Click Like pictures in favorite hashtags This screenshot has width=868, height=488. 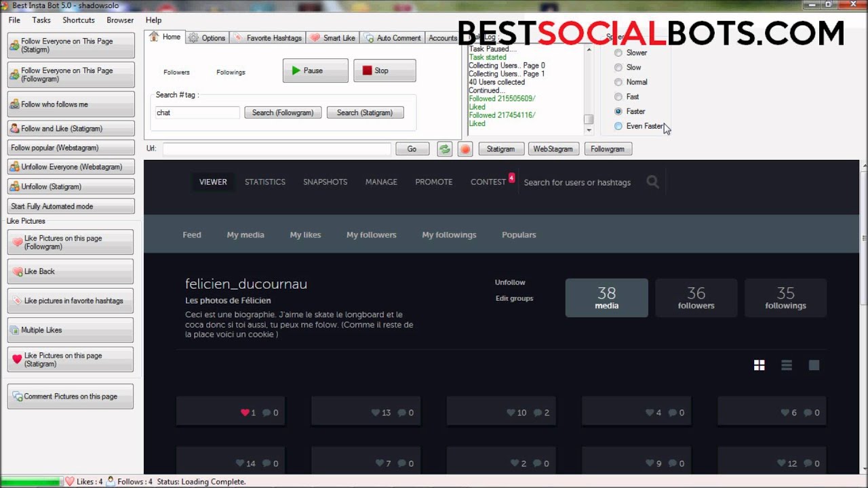tap(71, 301)
